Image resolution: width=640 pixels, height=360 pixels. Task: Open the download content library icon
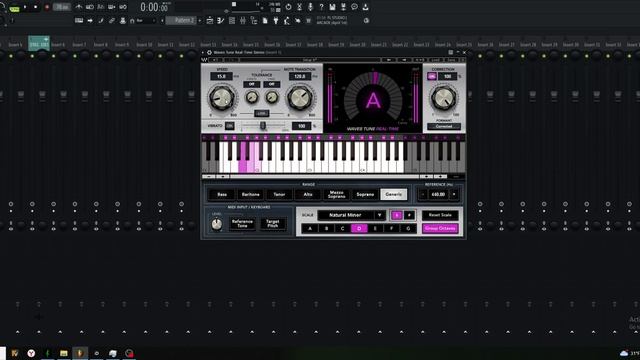coord(365,7)
